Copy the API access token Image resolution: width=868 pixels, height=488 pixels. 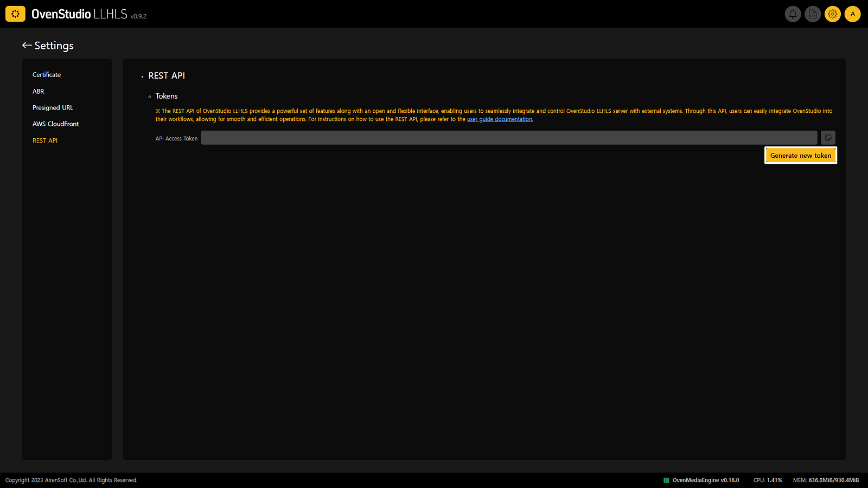click(828, 138)
